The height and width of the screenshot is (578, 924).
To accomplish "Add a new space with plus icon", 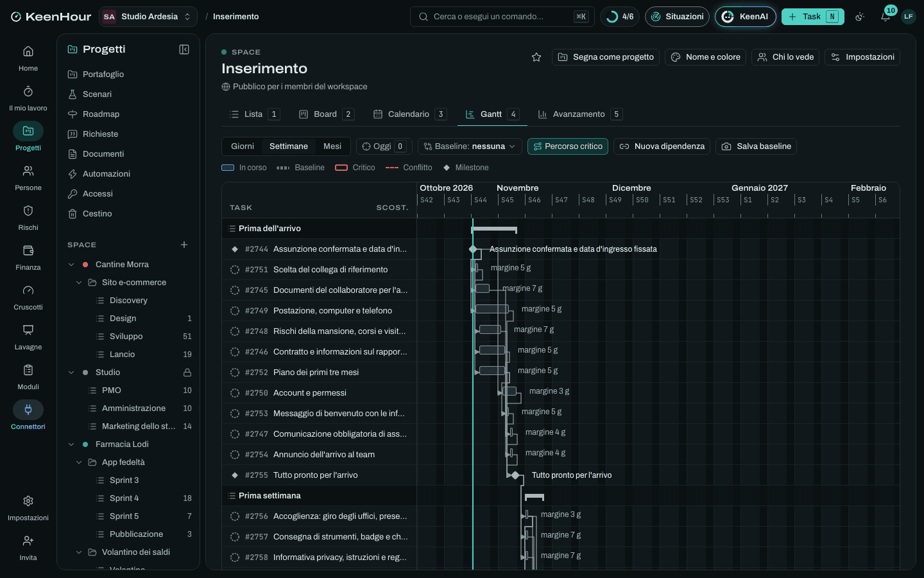I will pos(184,245).
